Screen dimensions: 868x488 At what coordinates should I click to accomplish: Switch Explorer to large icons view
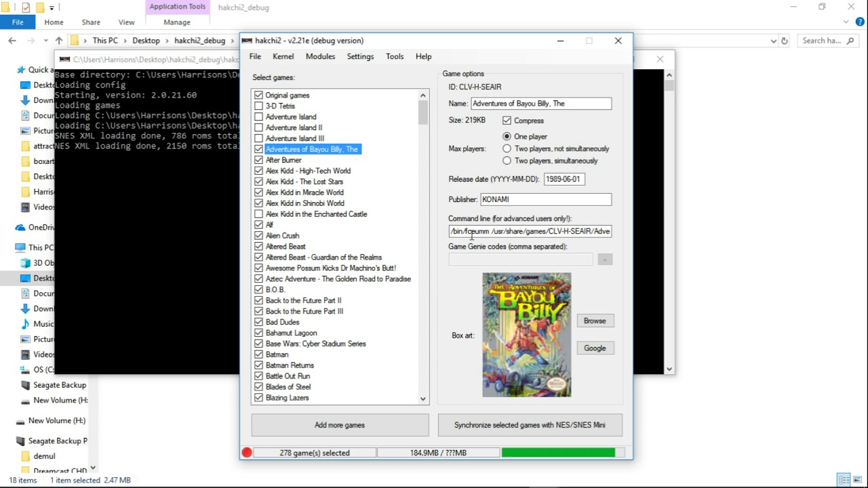click(x=857, y=480)
